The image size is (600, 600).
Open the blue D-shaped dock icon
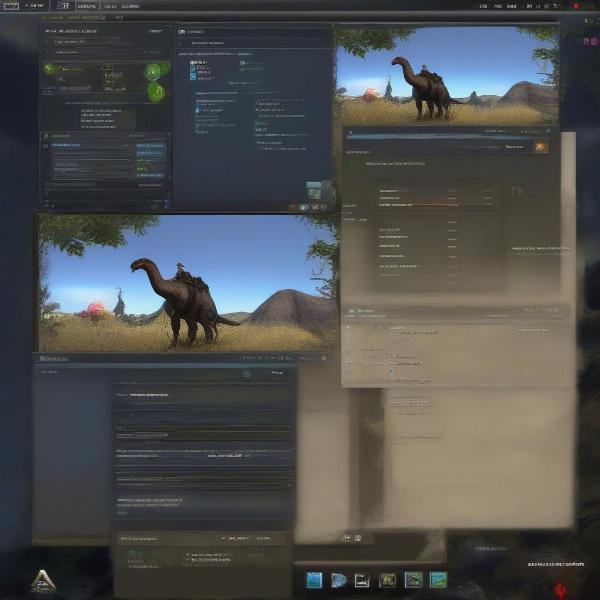tap(339, 580)
